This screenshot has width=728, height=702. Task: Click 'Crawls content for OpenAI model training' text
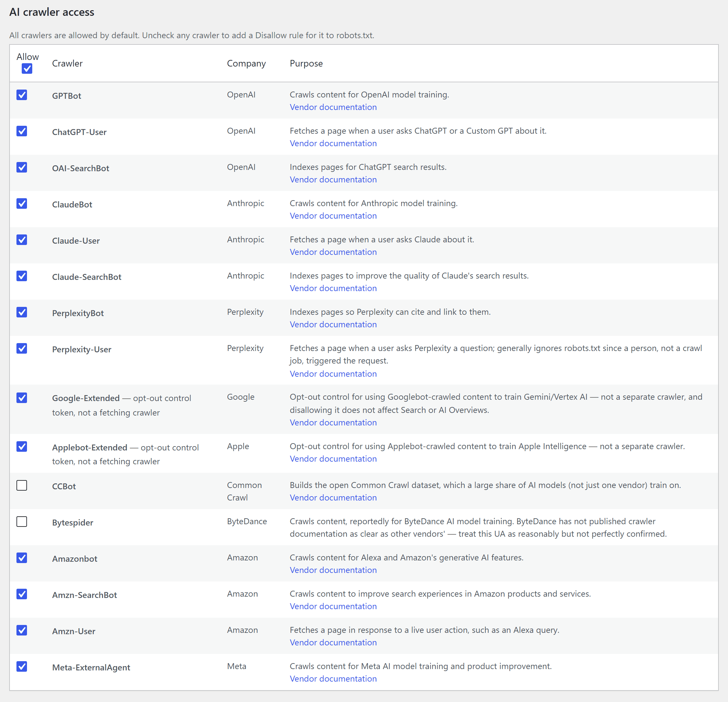point(369,95)
